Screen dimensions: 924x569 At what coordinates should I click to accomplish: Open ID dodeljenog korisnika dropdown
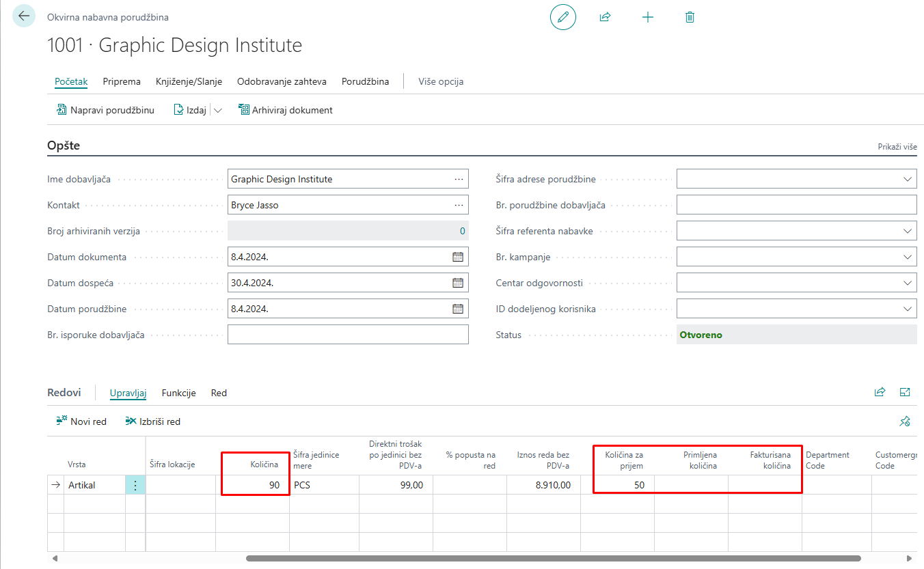click(x=908, y=309)
